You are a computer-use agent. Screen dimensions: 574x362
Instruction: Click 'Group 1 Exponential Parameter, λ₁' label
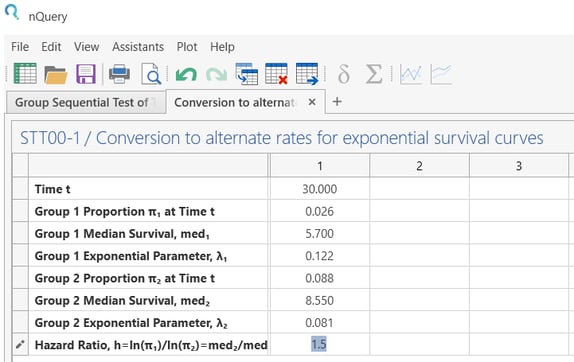point(131,256)
